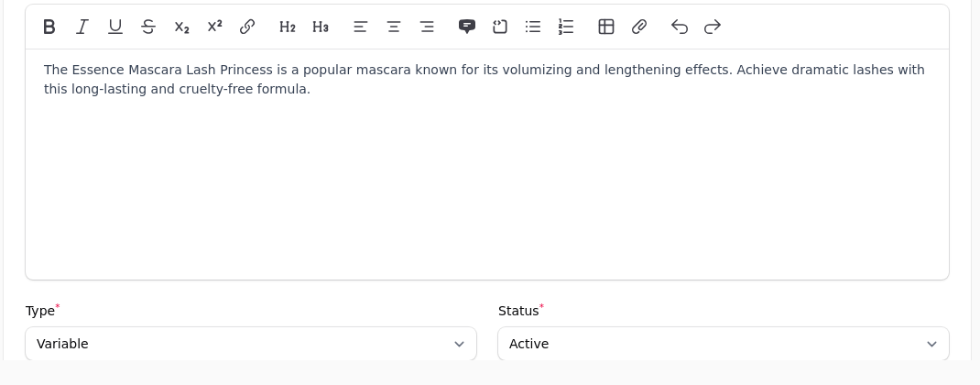Toggle italic formatting
Screen dimensions: 980x385
pos(82,27)
